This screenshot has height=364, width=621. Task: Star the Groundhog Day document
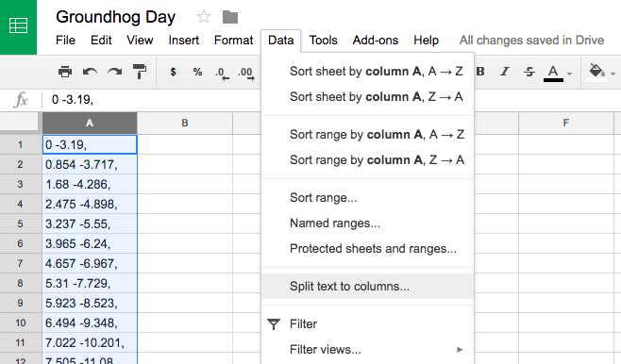click(x=204, y=17)
